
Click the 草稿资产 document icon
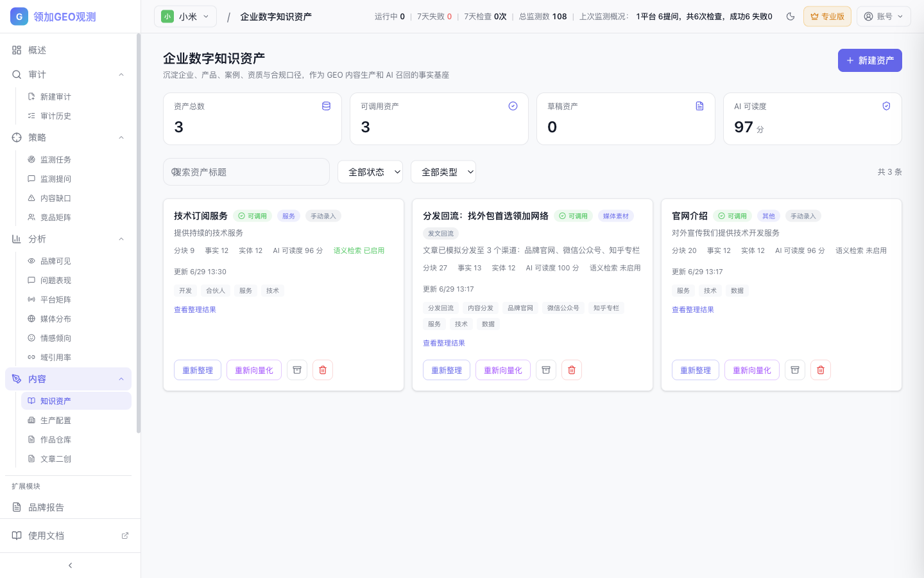(699, 106)
